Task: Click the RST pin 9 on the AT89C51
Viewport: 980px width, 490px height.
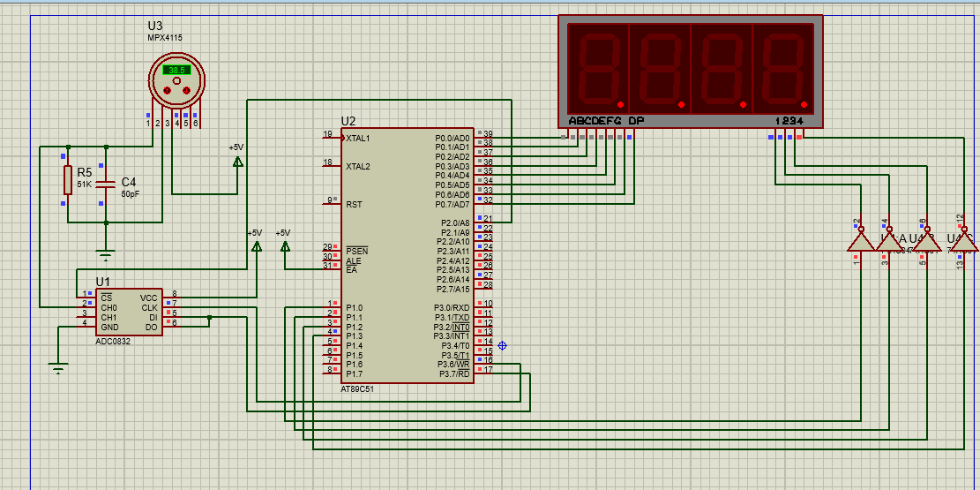Action: 333,203
